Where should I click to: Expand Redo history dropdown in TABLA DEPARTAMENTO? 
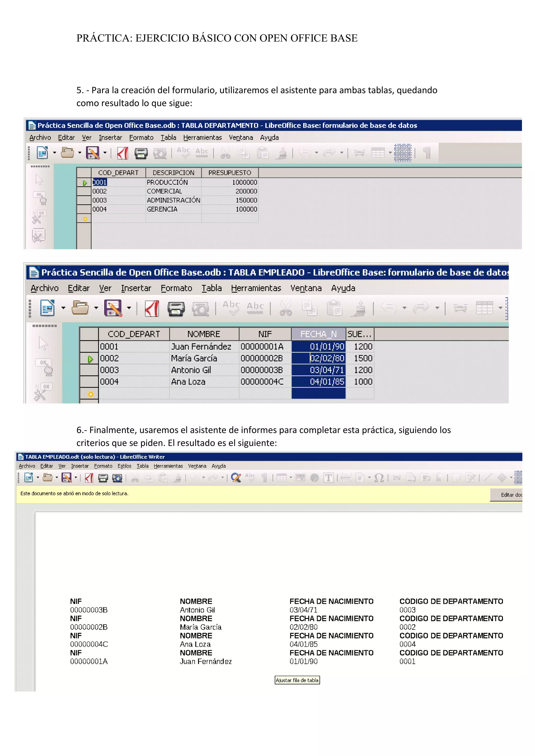click(342, 153)
